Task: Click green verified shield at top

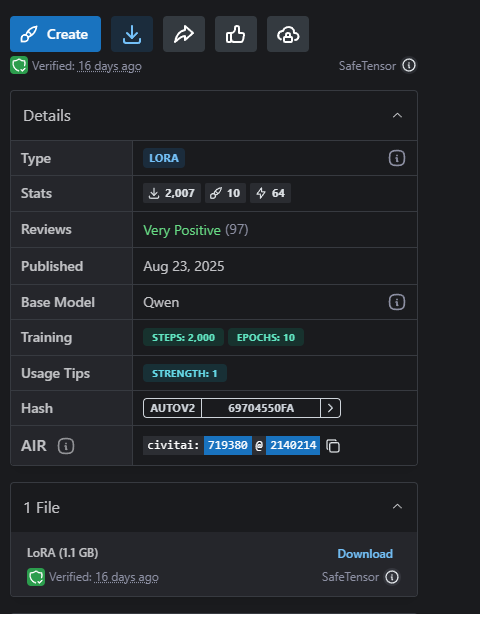Action: (19, 65)
